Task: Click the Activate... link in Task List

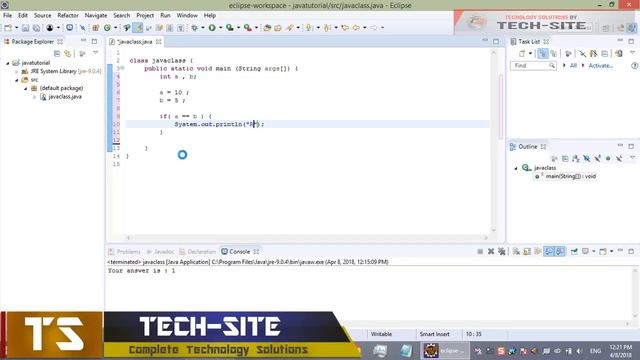Action: coord(601,65)
